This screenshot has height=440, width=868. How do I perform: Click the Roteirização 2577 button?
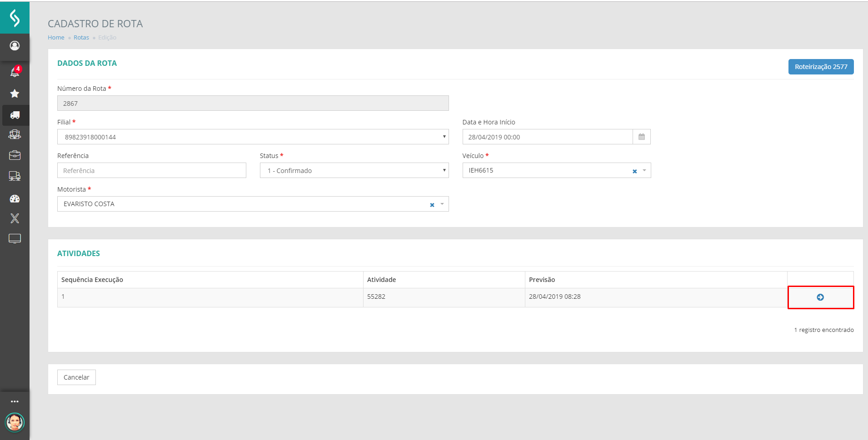(x=820, y=67)
